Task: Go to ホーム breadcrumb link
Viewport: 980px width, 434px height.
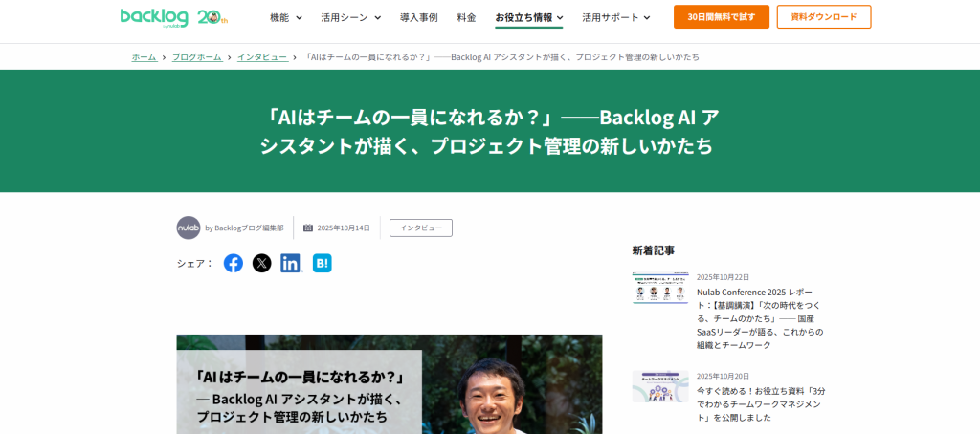Action: pos(144,57)
